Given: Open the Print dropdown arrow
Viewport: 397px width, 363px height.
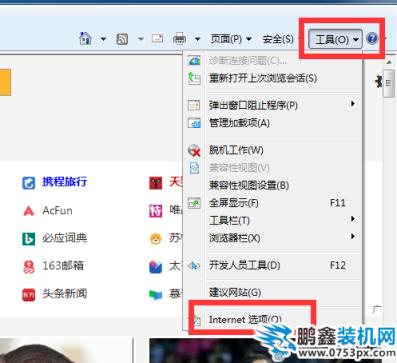Looking at the screenshot, I should (197, 39).
